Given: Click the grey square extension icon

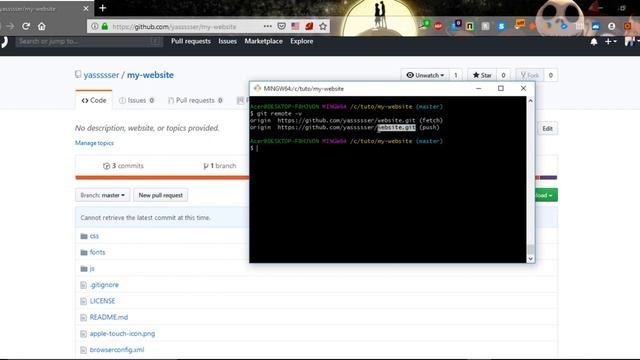Looking at the screenshot, I should point(485,27).
